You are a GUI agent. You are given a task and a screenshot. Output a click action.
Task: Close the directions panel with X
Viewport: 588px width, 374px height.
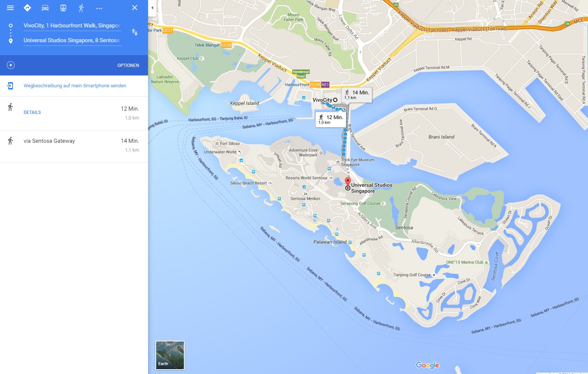click(x=135, y=8)
